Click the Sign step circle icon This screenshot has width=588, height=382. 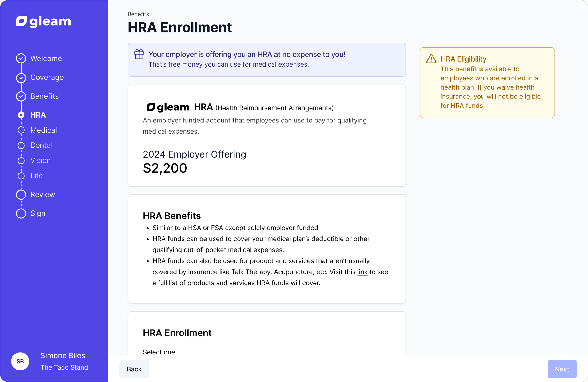21,213
